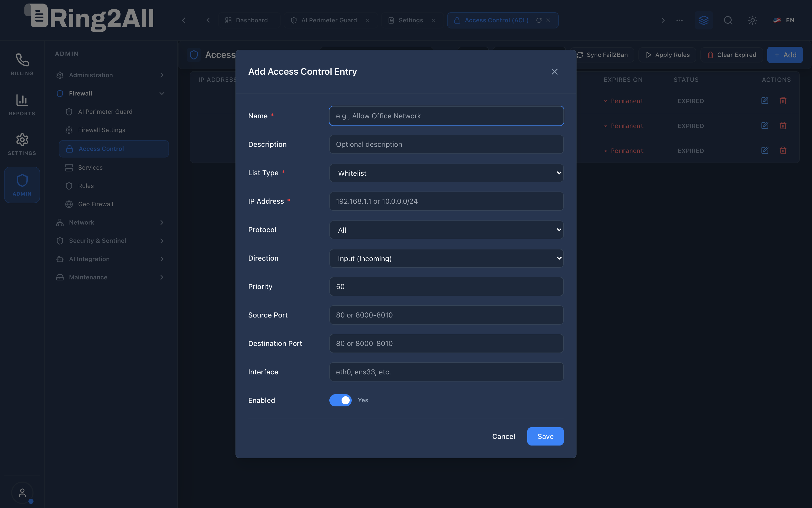The height and width of the screenshot is (508, 812).
Task: Focus the Description input field
Action: point(446,144)
